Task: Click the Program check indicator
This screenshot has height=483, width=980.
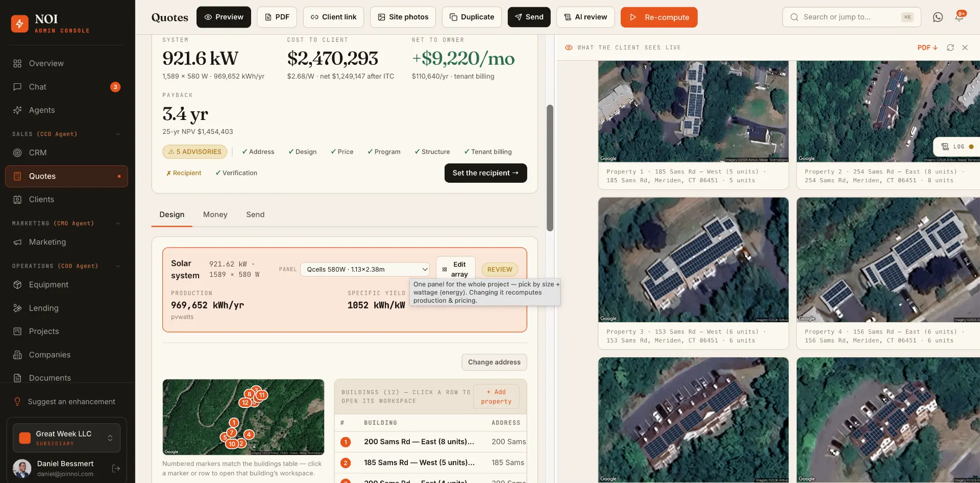Action: click(384, 152)
